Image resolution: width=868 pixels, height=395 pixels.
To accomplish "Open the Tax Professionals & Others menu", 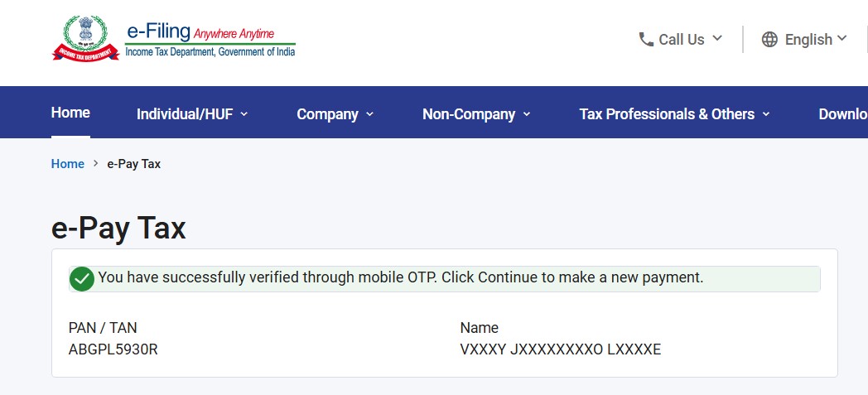I will point(667,114).
